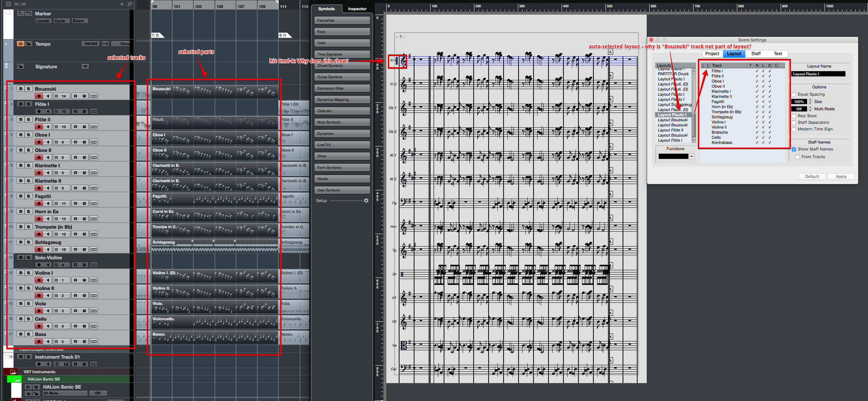
Task: Mute the Oboe I track
Action: 21,135
